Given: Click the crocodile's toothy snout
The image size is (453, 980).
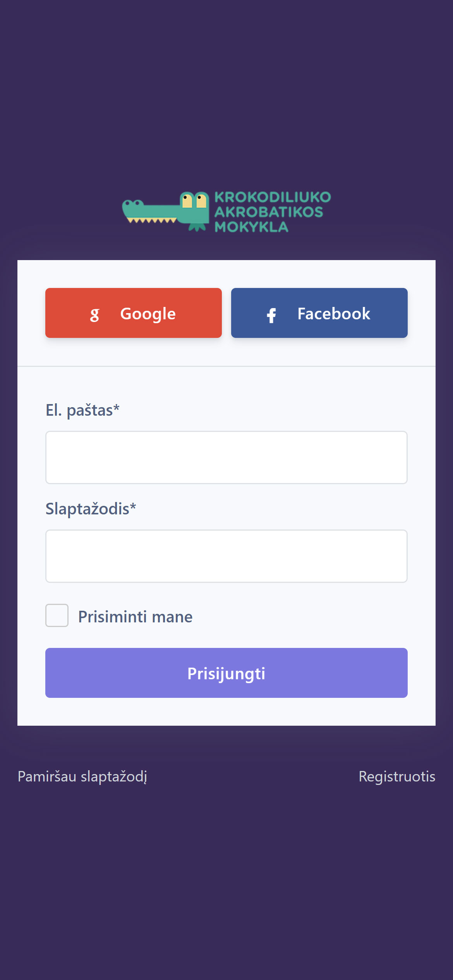Looking at the screenshot, I should coord(150,212).
